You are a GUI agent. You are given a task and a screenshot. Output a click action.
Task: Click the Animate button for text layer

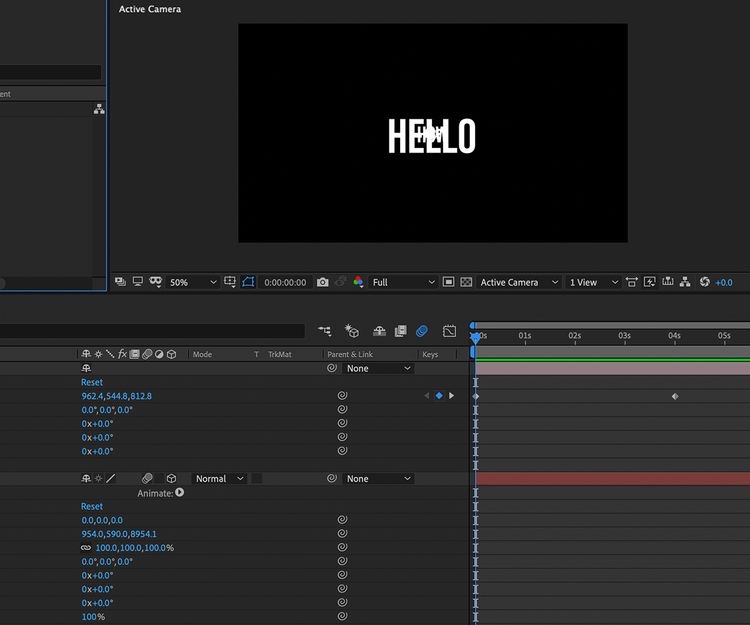tap(180, 493)
